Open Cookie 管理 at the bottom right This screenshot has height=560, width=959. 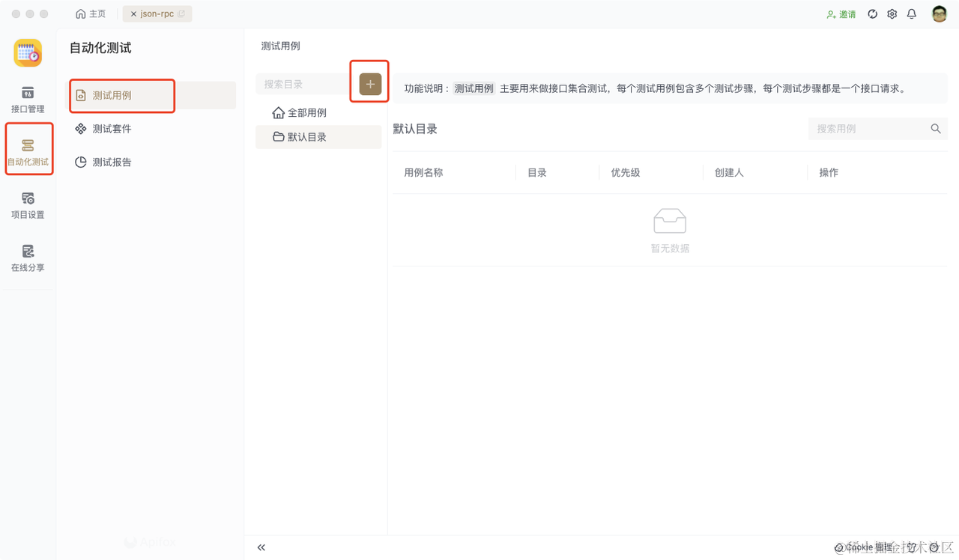point(863,547)
